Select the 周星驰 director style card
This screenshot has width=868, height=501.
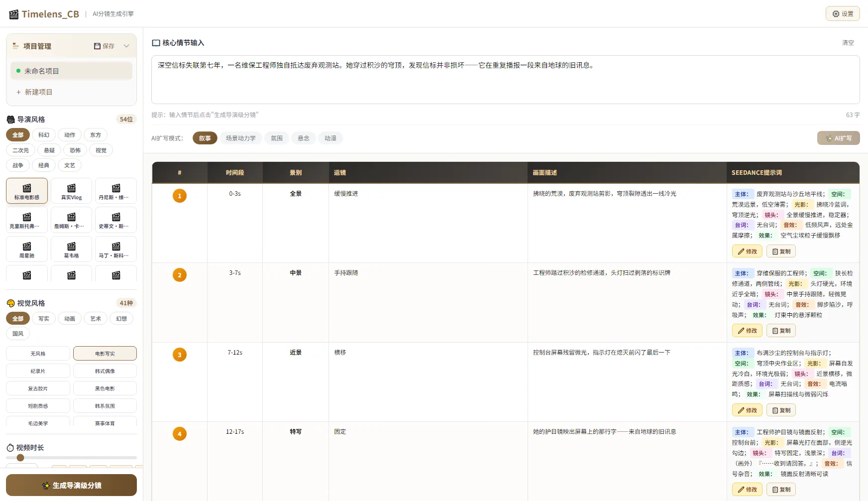click(x=27, y=249)
